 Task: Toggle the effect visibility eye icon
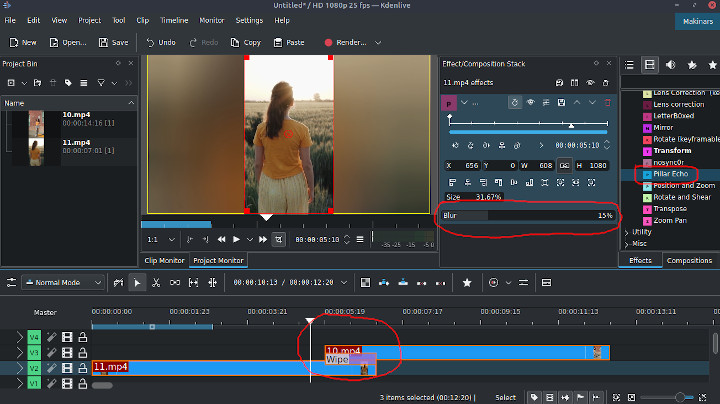530,102
